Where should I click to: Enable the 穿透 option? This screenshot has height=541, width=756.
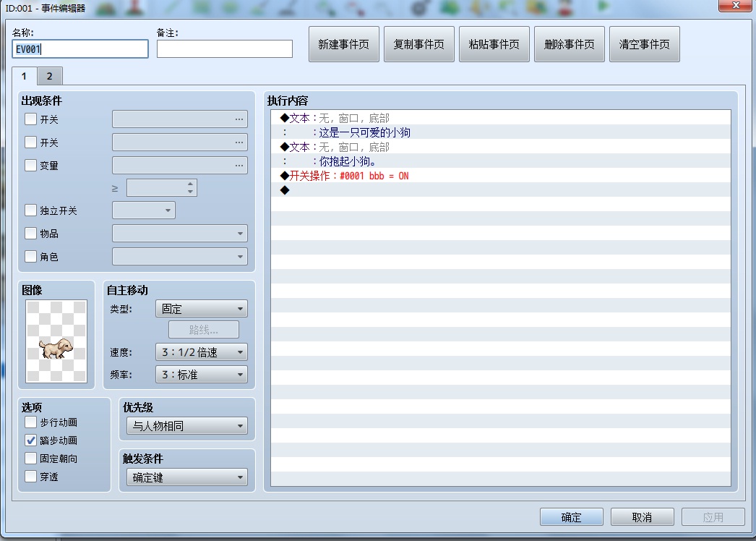click(x=30, y=477)
